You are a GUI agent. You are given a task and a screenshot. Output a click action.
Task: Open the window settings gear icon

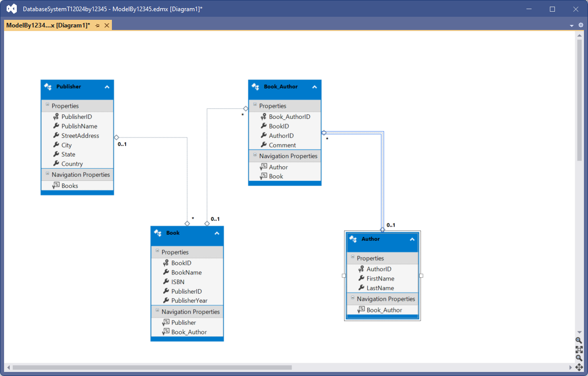pyautogui.click(x=581, y=25)
